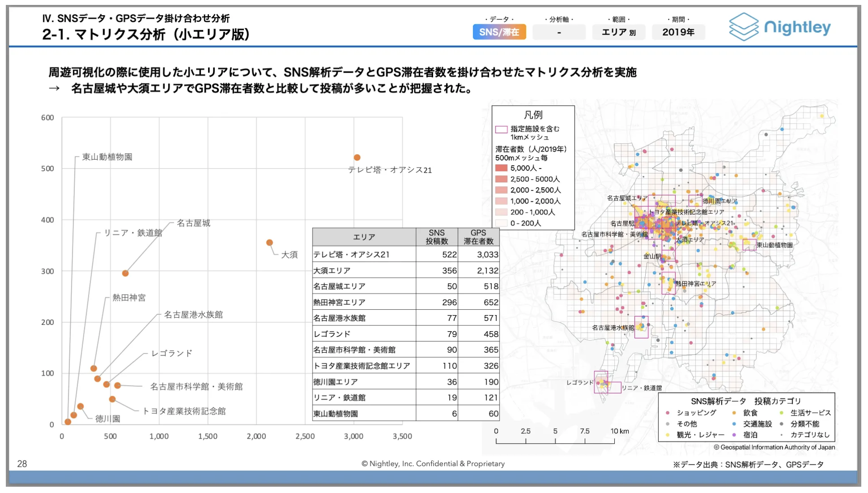Click the ショッピング pink legend dot
868x493 pixels.
[x=668, y=413]
